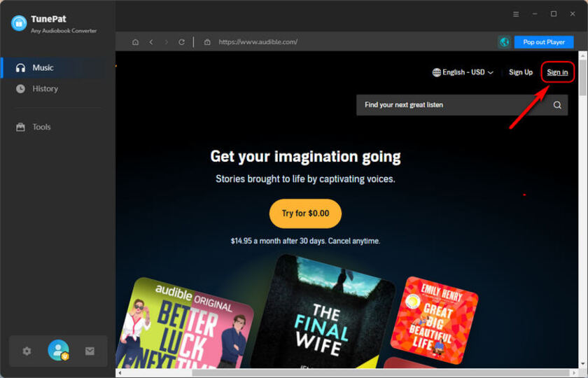Click the Get your imagination going heading
The height and width of the screenshot is (378, 588).
point(305,156)
